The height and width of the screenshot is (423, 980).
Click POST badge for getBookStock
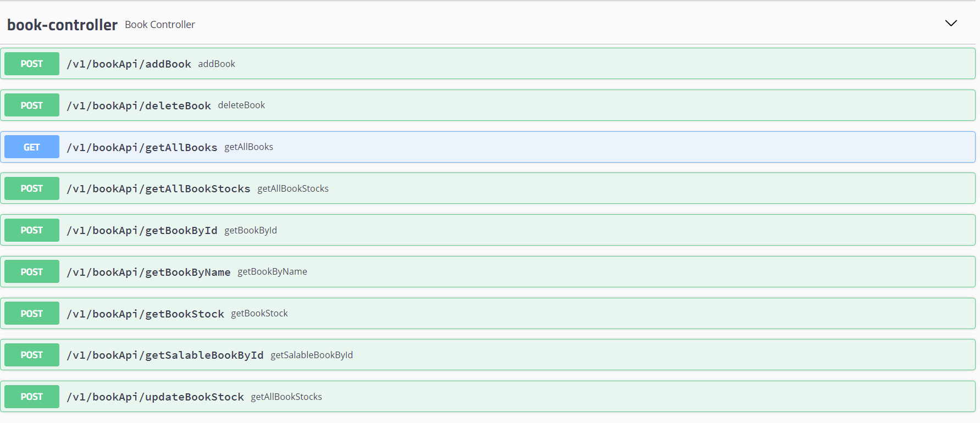(x=32, y=313)
